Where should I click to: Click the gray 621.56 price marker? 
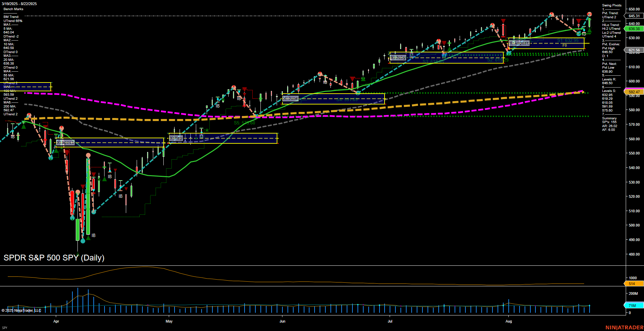635,50
